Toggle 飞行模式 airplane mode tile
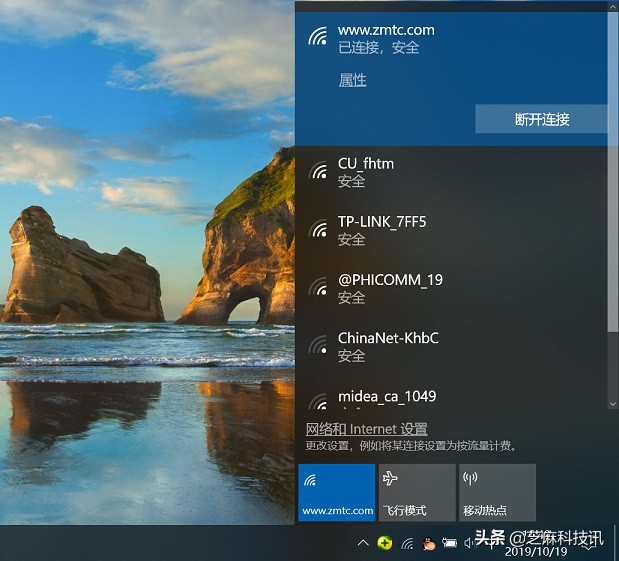619x561 pixels. (417, 492)
